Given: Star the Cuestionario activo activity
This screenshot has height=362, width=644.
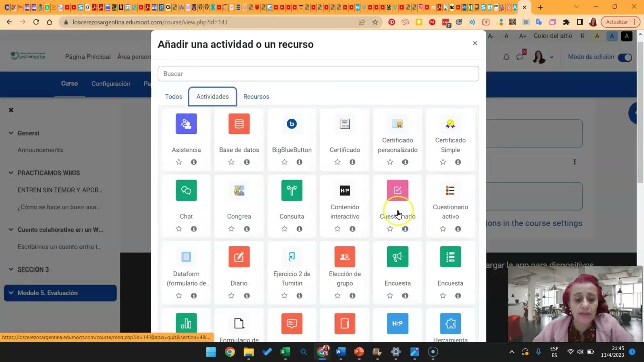Looking at the screenshot, I should (x=443, y=229).
